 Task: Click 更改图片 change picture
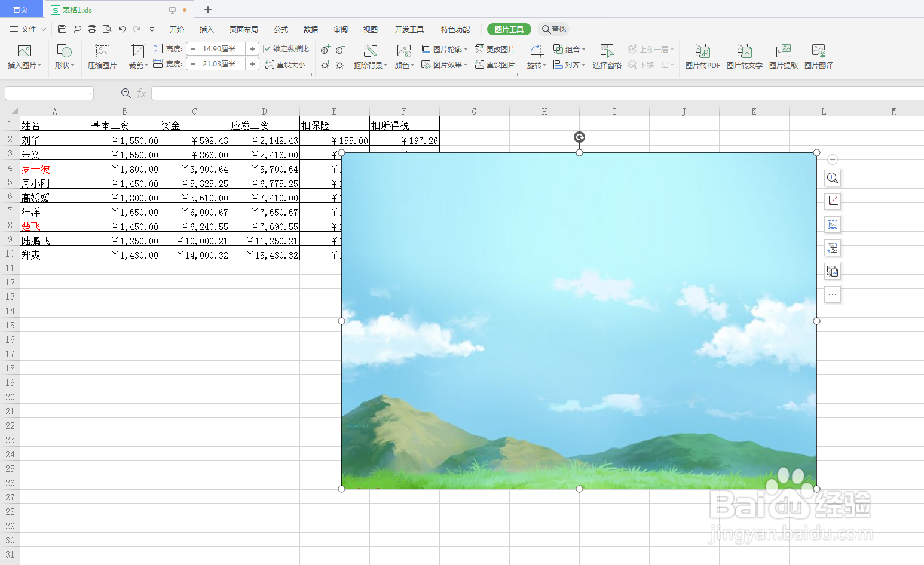495,49
